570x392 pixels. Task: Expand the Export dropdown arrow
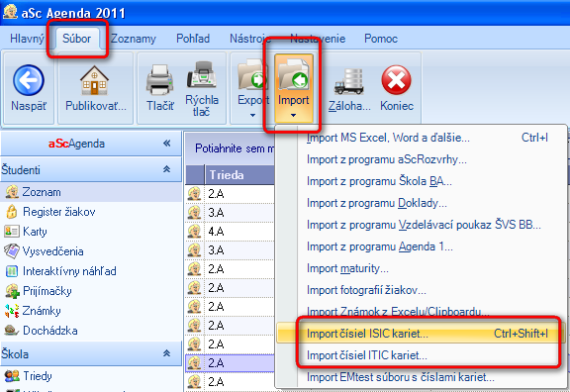coord(252,115)
